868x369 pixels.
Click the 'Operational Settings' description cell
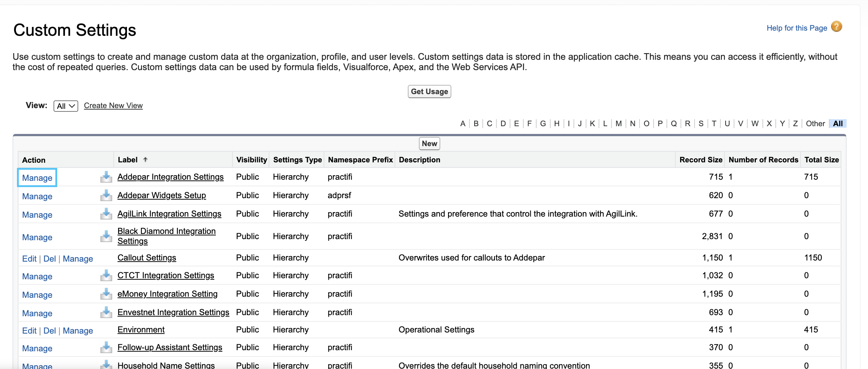[436, 330]
